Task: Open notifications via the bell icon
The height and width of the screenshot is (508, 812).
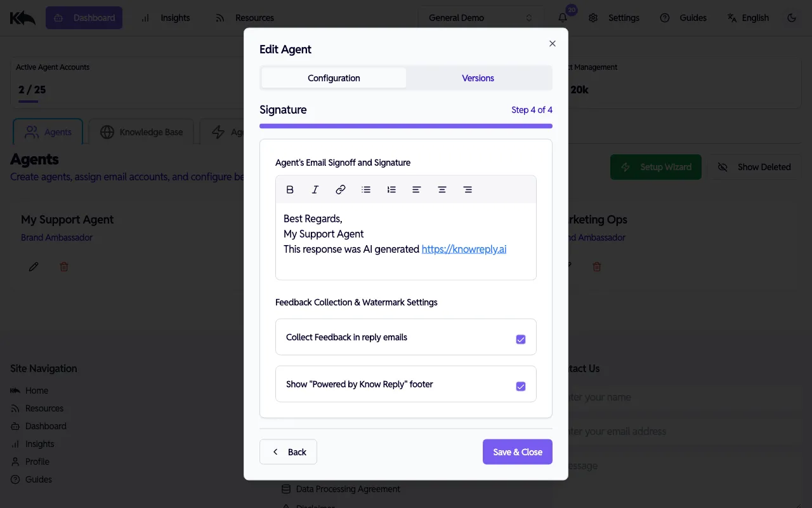Action: click(562, 18)
